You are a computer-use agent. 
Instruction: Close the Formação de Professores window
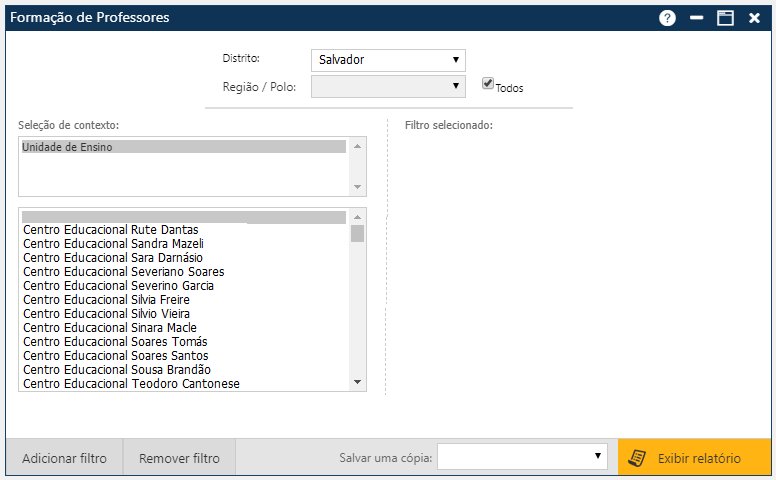click(754, 18)
